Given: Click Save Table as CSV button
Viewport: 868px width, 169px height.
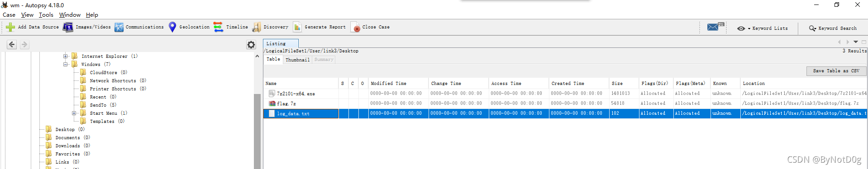Looking at the screenshot, I should click(836, 71).
